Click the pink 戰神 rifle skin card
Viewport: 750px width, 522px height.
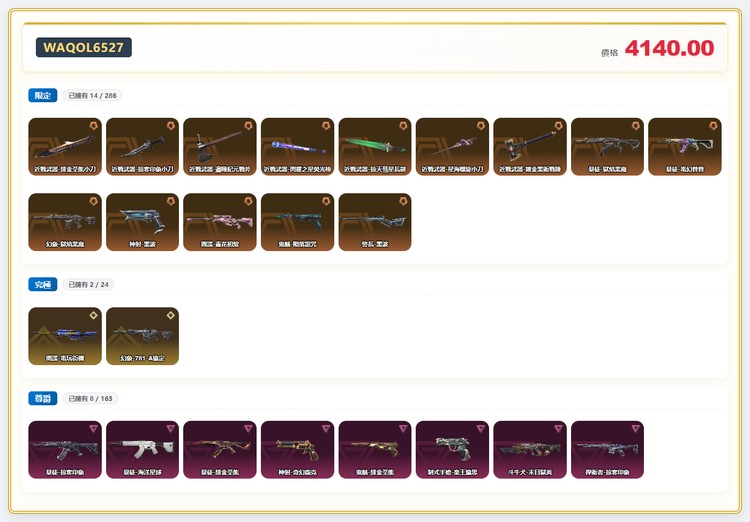click(220, 222)
